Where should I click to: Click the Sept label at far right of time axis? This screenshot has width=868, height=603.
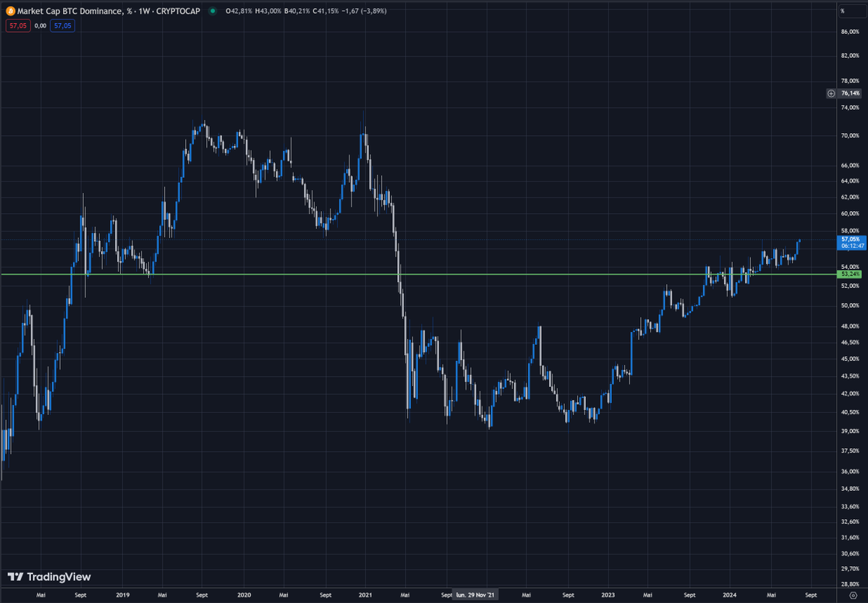pos(810,594)
